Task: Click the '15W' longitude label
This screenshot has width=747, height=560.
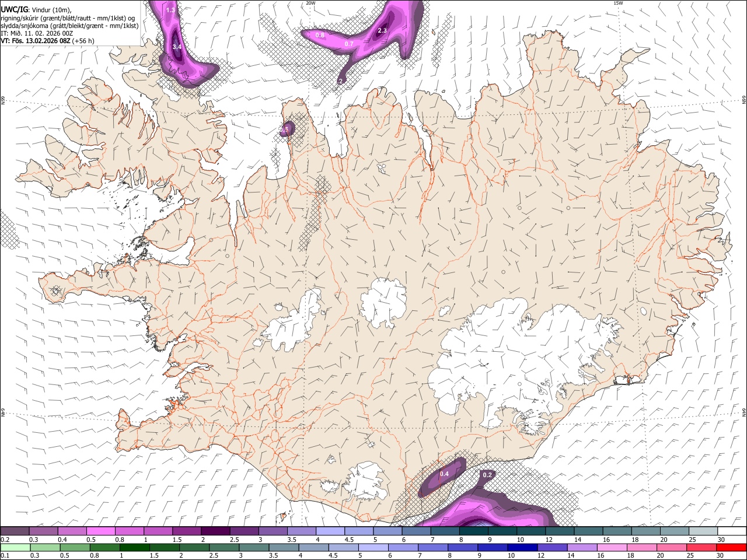Action: pos(618,3)
